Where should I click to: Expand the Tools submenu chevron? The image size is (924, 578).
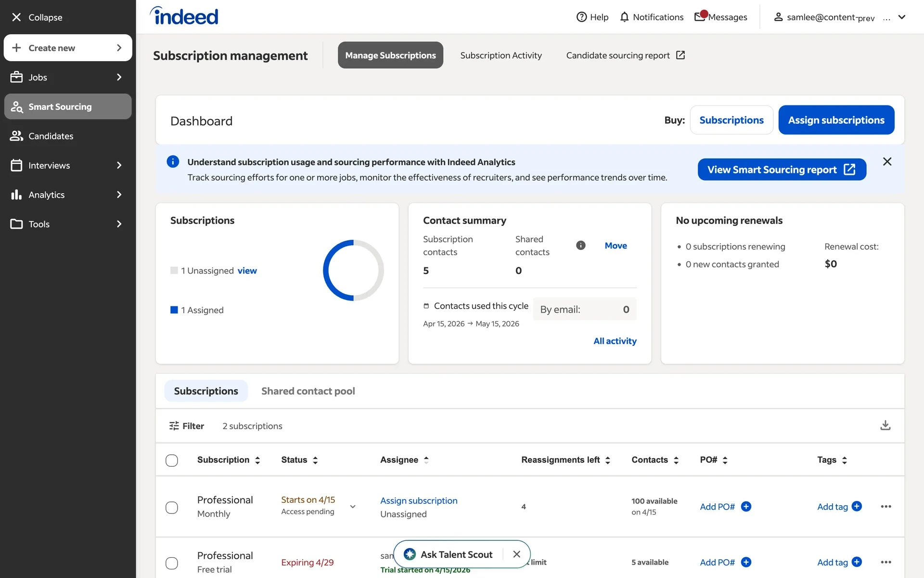point(119,224)
